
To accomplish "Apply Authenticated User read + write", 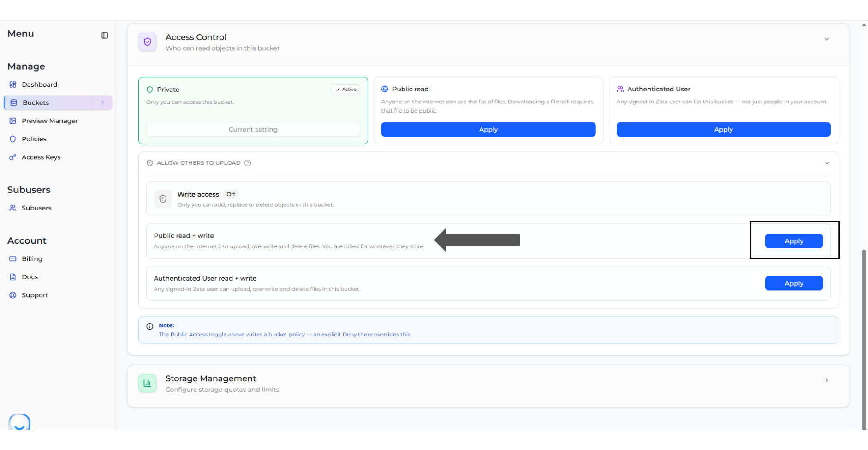I will pyautogui.click(x=794, y=283).
